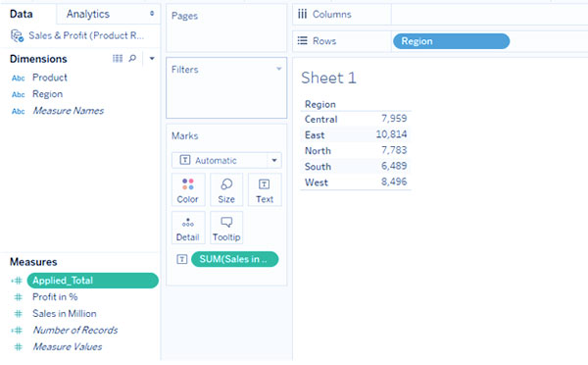588x365 pixels.
Task: Click the view-as-grid icon beside Dimensions
Action: (x=118, y=58)
